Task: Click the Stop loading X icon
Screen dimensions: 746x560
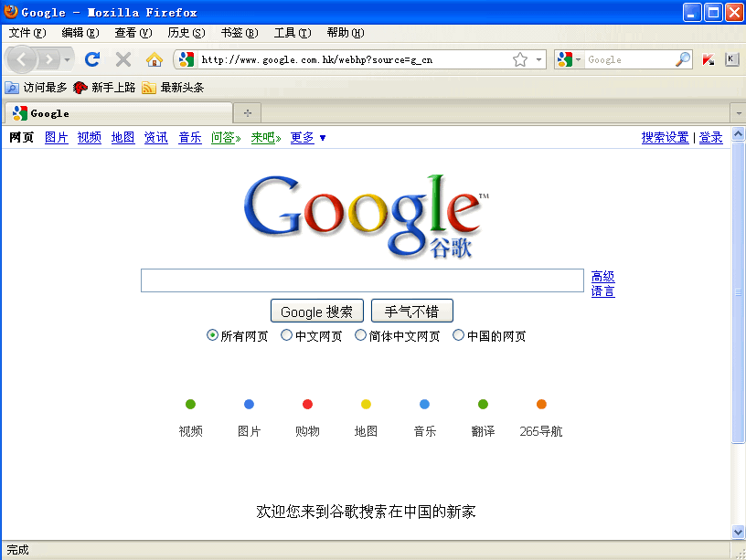Action: (123, 59)
